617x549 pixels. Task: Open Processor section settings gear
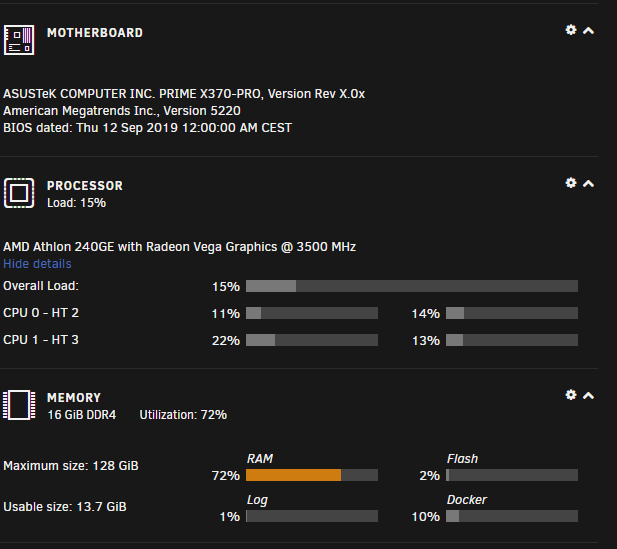pyautogui.click(x=571, y=183)
